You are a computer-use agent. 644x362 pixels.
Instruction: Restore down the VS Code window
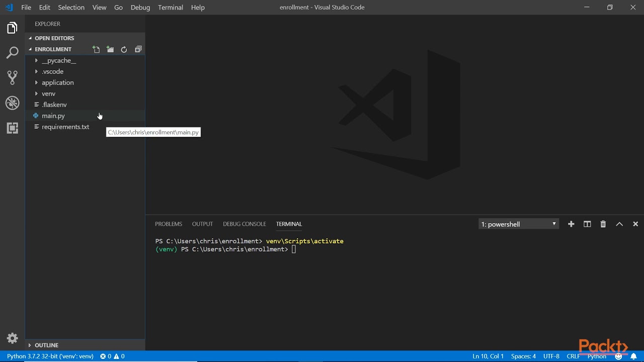coord(610,8)
